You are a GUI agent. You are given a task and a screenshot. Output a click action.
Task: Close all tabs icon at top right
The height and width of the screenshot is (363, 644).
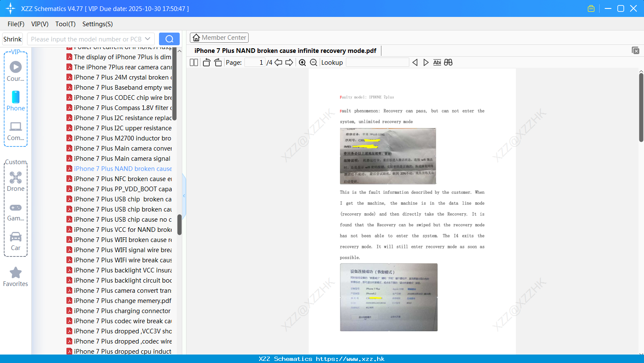coord(636,50)
